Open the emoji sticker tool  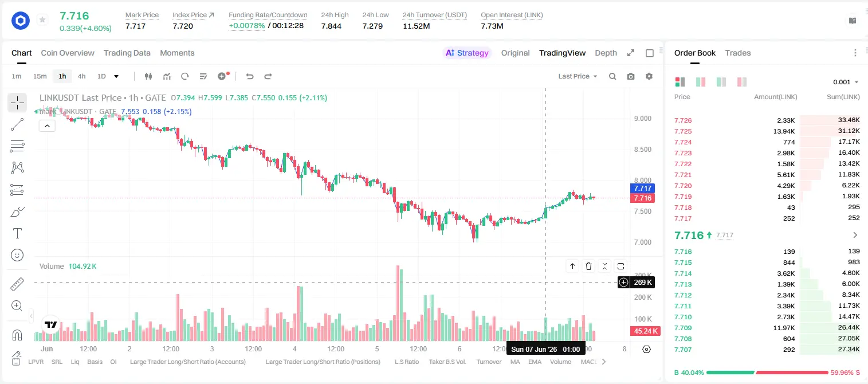point(17,255)
